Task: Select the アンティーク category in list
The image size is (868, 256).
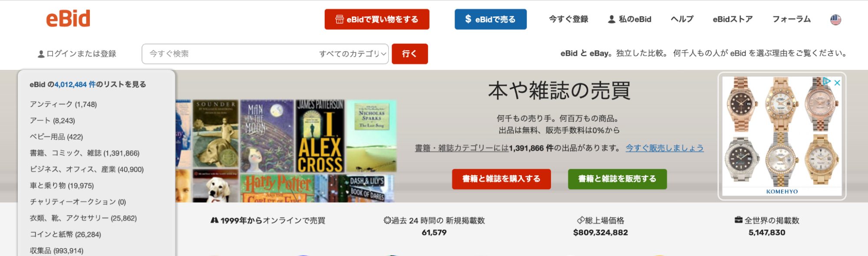Action: click(63, 104)
